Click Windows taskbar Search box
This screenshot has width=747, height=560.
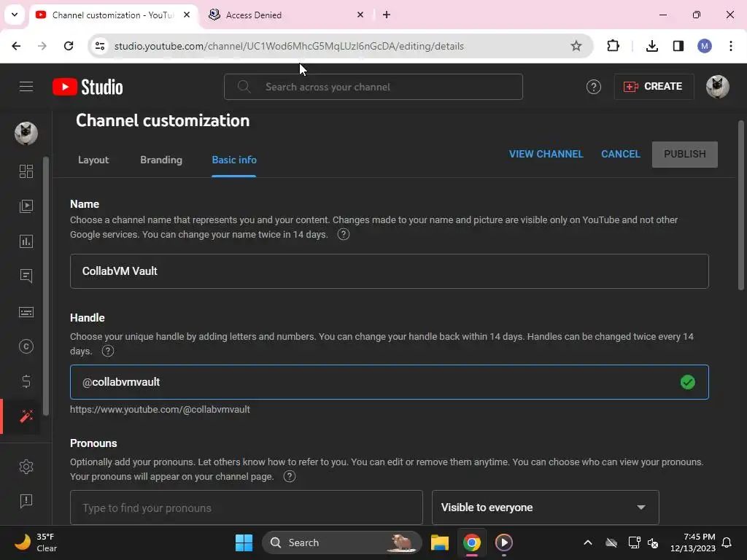[x=342, y=542]
